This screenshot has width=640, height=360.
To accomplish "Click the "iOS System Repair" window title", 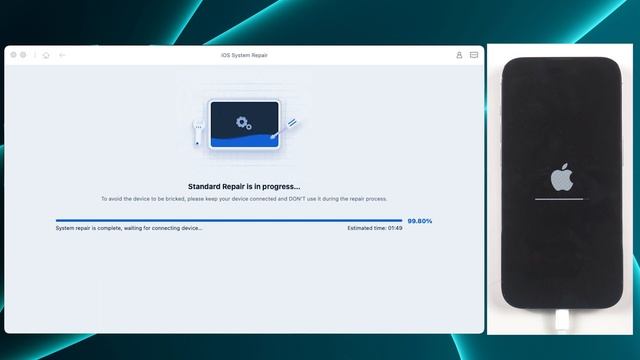I will pos(244,55).
